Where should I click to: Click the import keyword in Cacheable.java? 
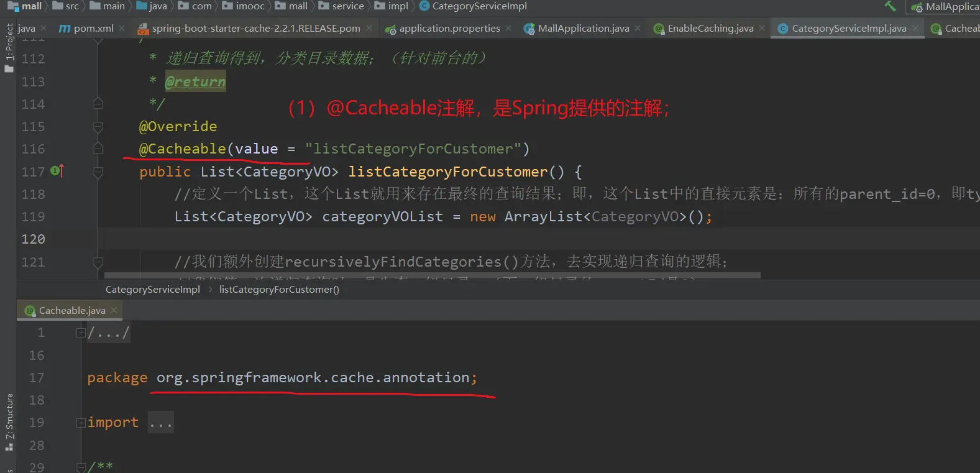(113, 423)
